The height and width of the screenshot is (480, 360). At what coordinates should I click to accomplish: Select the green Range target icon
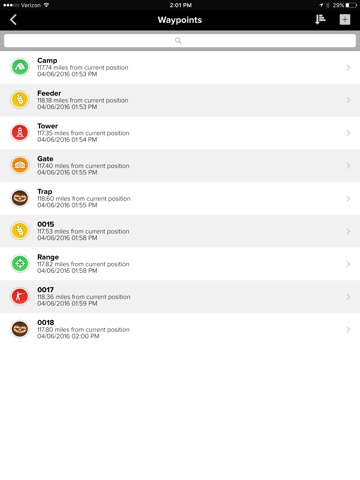[20, 264]
